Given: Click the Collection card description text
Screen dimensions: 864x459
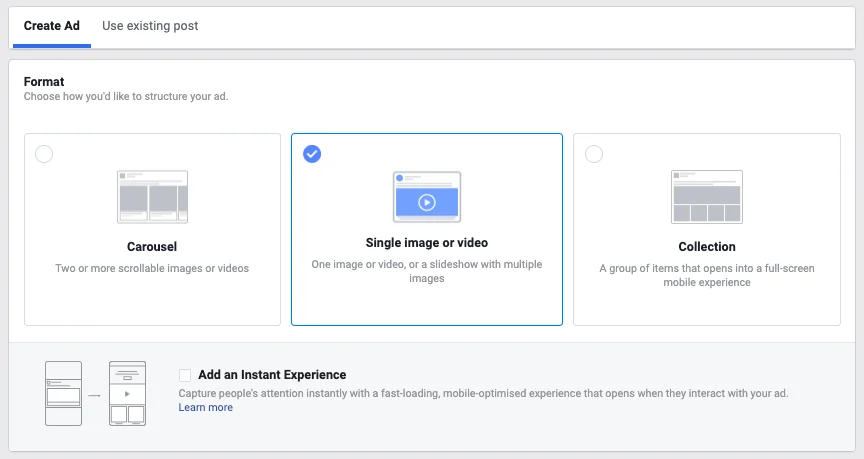Looking at the screenshot, I should (x=706, y=275).
